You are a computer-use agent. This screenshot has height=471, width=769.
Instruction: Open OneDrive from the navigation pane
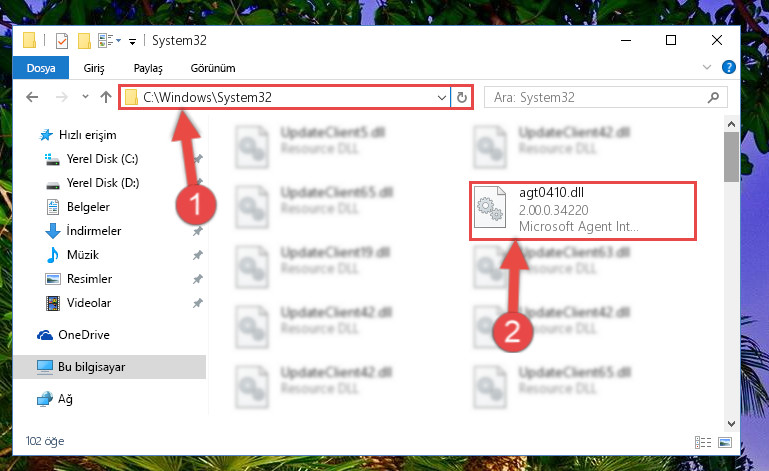tap(84, 335)
